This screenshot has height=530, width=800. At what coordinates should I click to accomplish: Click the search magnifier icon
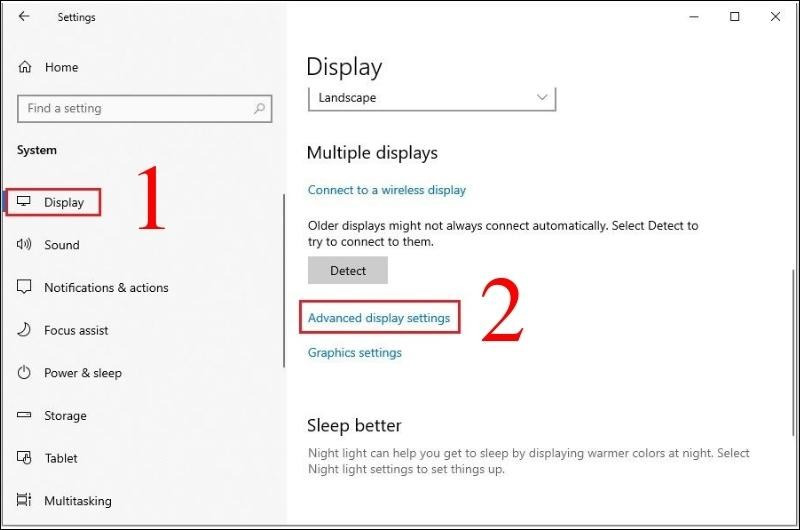(259, 109)
